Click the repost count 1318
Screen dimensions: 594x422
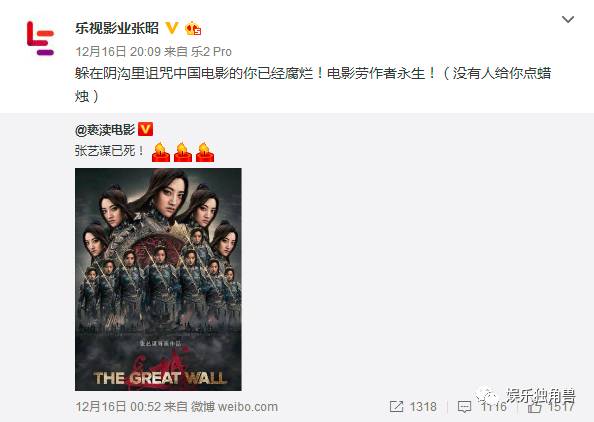(x=423, y=407)
